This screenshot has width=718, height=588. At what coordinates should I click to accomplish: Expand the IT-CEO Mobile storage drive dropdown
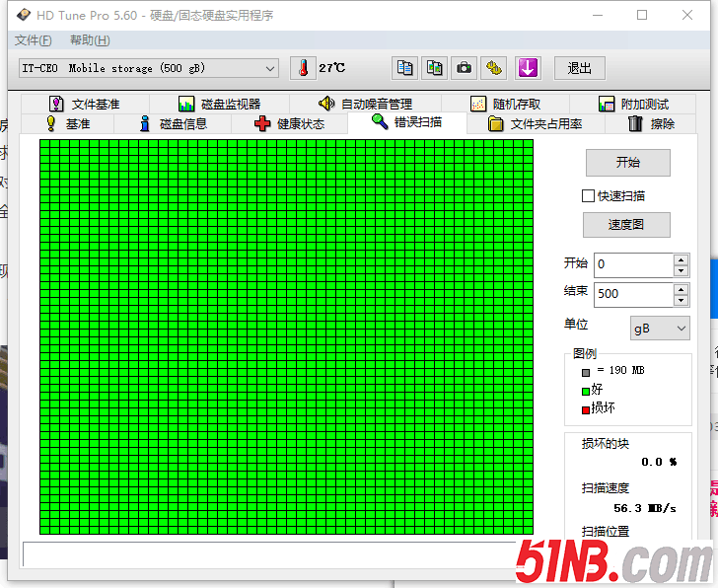[149, 68]
